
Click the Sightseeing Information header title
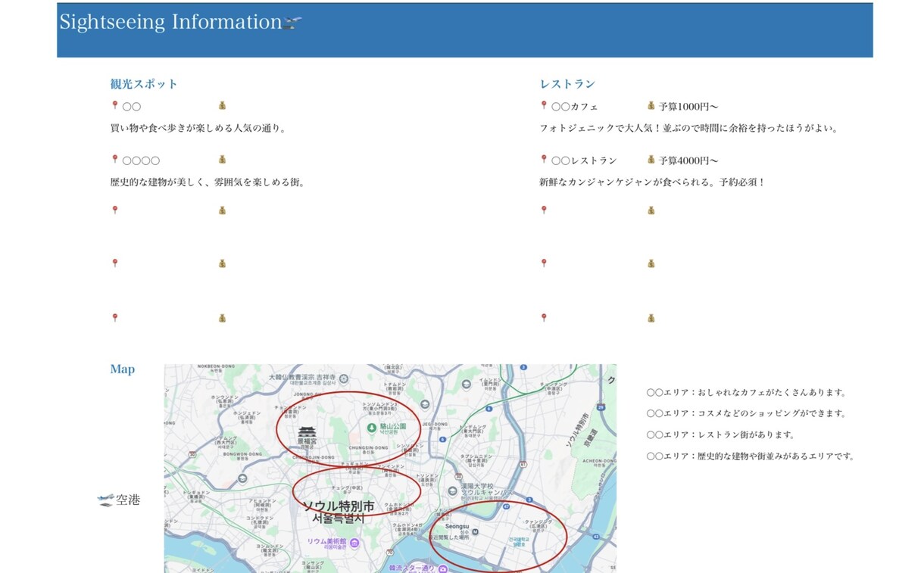tap(170, 22)
